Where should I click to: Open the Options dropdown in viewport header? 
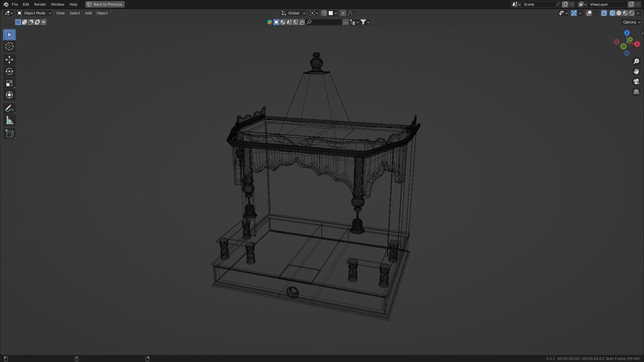tap(631, 22)
